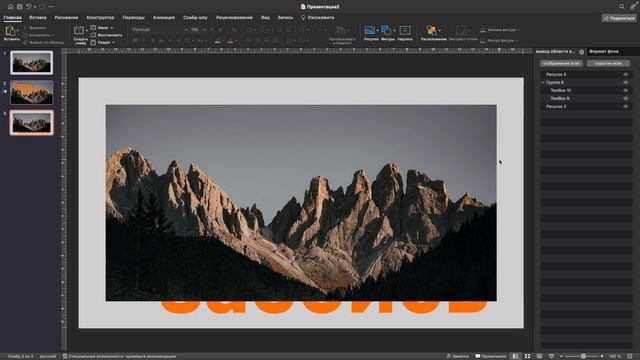The image size is (640, 360).
Task: Open the Переходы ribbon tab
Action: click(133, 18)
